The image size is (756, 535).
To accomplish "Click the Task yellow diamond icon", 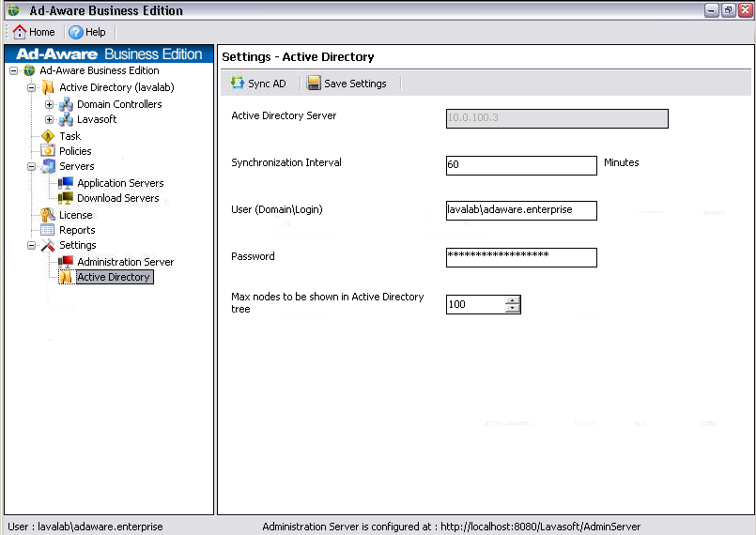I will click(x=48, y=136).
